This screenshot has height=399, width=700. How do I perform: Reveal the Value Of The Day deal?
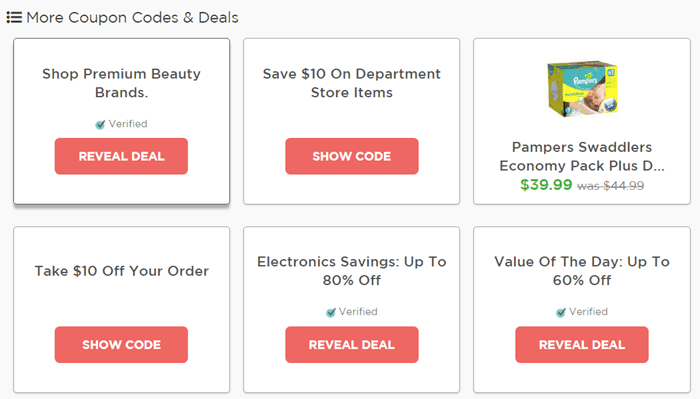coord(582,345)
